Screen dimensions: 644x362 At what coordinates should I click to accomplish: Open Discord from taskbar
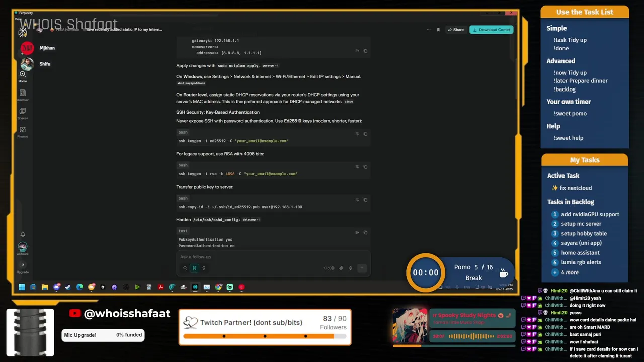pos(56,287)
